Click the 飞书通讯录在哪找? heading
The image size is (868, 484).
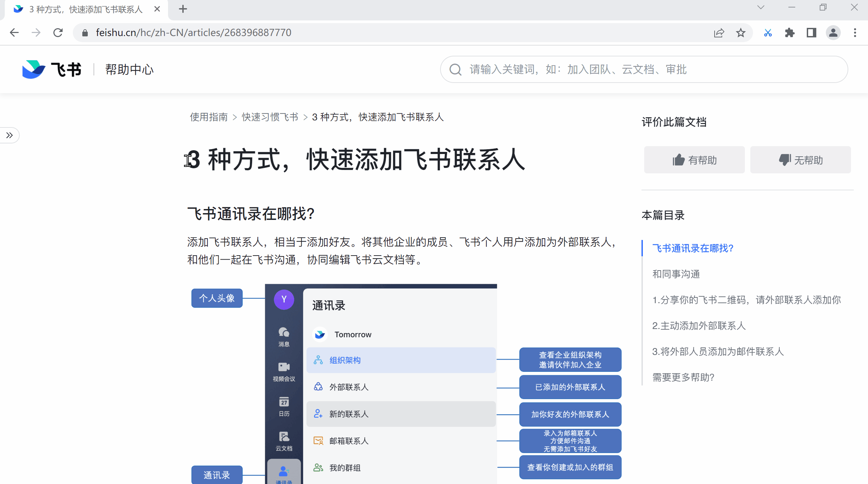point(251,214)
